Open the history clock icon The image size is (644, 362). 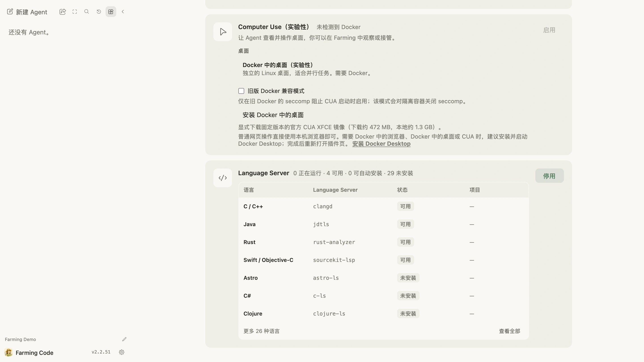pos(99,11)
